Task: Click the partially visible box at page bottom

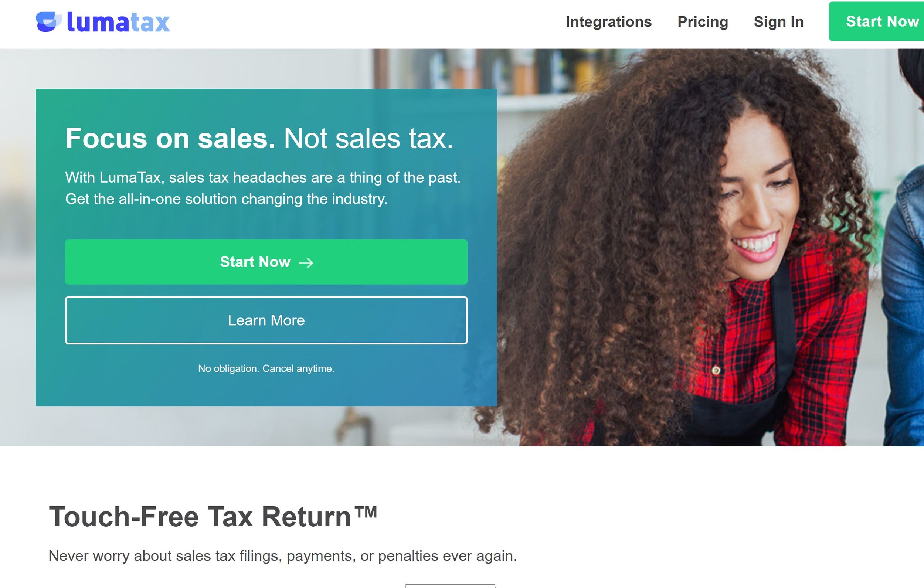Action: coord(451,586)
